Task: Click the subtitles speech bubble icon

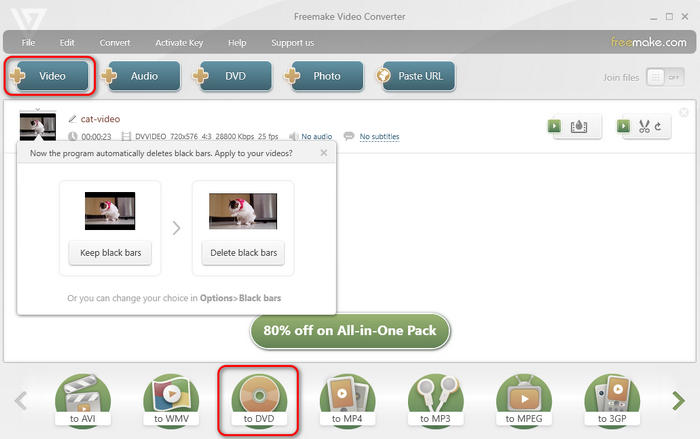Action: click(x=349, y=136)
